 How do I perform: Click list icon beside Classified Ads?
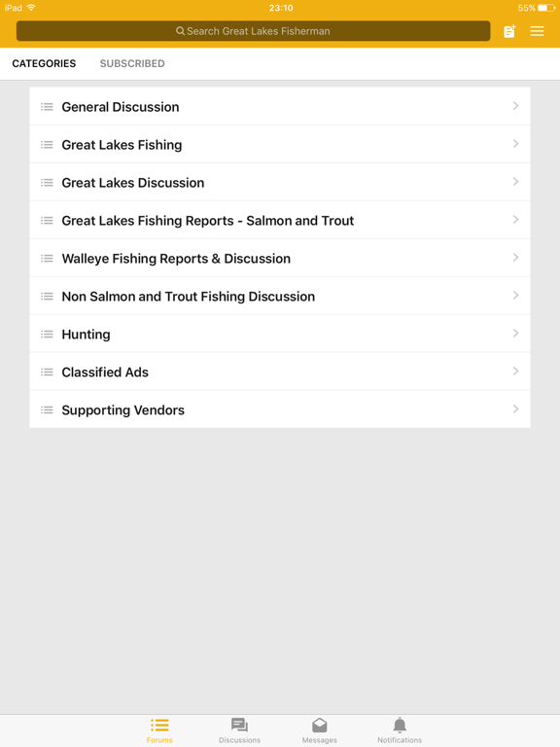[47, 373]
